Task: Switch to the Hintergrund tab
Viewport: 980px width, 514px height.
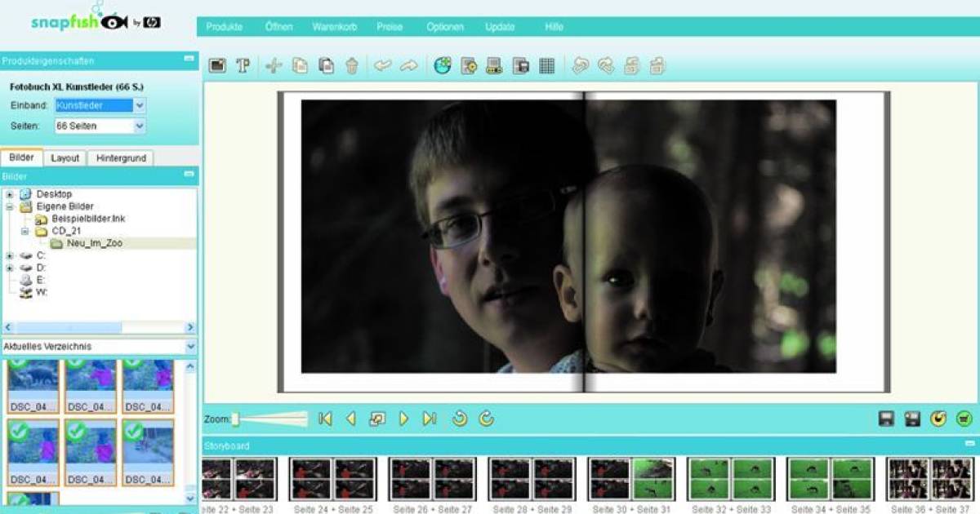Action: (120, 158)
